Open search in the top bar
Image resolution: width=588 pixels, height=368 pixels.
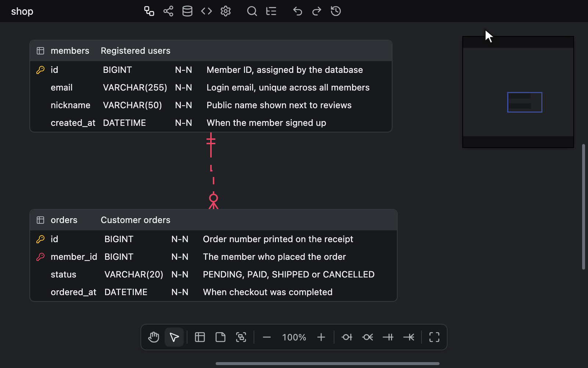click(x=252, y=11)
